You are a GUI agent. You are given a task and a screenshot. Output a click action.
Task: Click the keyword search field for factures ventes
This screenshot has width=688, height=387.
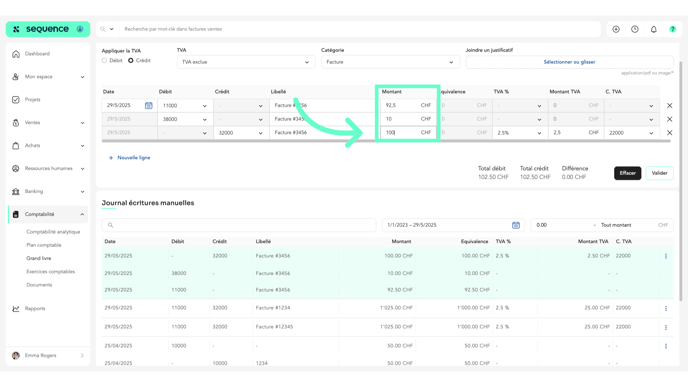click(x=360, y=29)
